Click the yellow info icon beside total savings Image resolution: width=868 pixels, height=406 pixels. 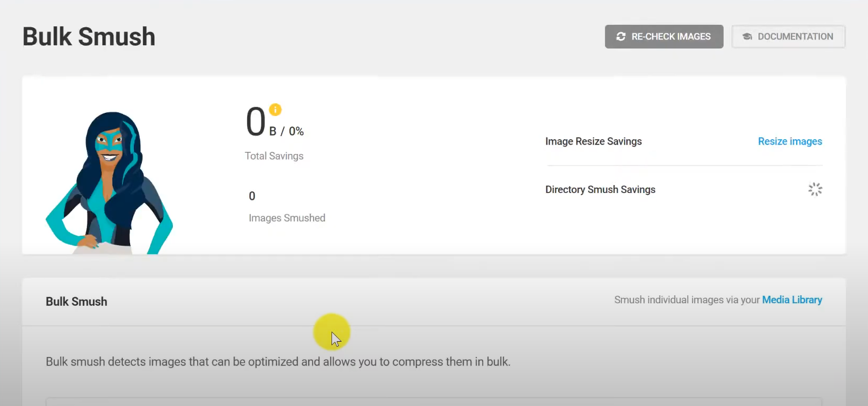tap(275, 110)
